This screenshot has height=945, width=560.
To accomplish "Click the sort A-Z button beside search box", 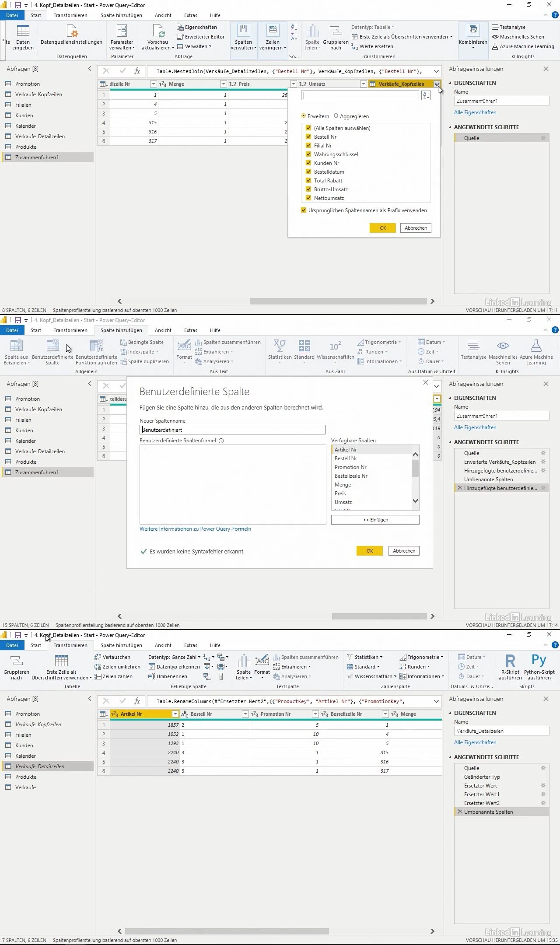I will point(426,95).
